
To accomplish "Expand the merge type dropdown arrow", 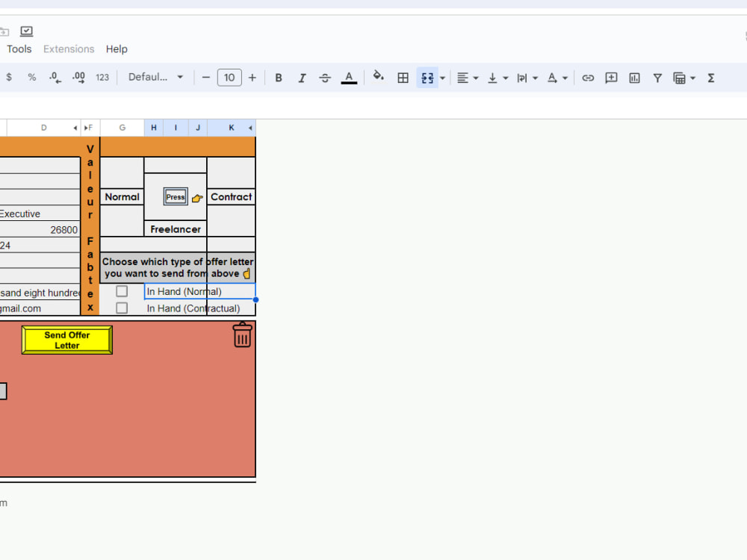I will click(x=442, y=78).
